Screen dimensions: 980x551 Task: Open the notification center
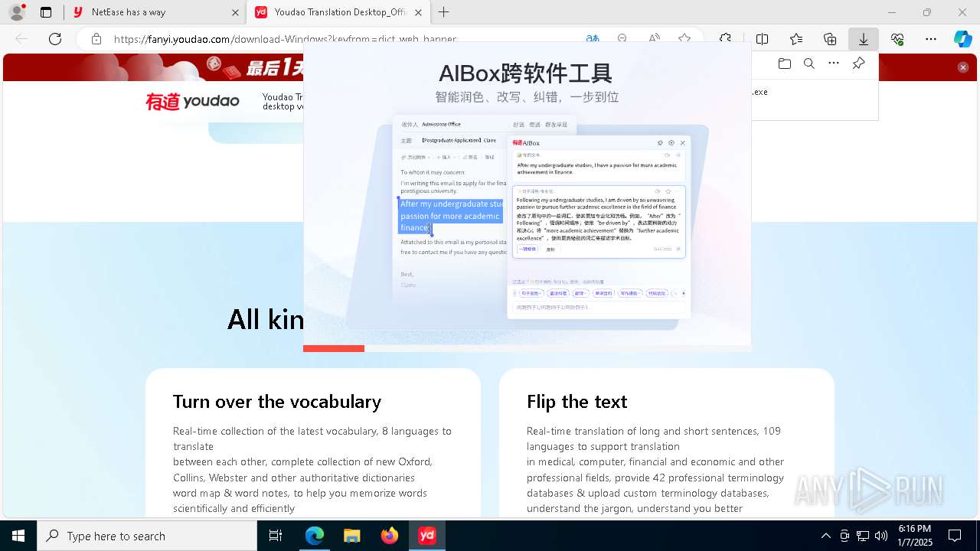pyautogui.click(x=955, y=536)
